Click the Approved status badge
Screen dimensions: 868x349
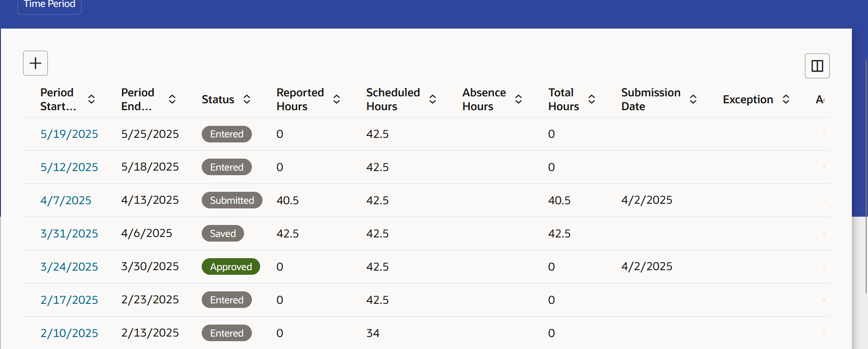point(231,266)
